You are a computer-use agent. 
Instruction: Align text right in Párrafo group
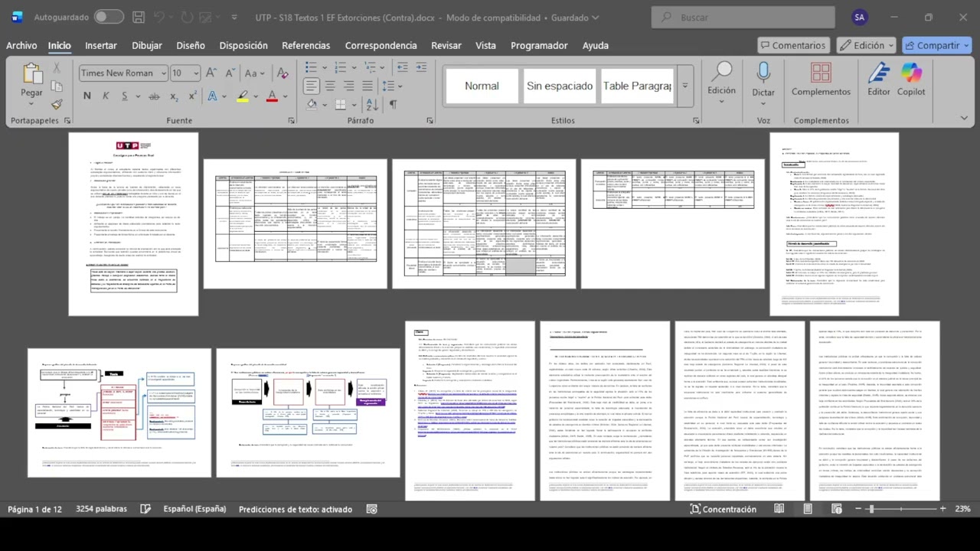[x=349, y=86]
